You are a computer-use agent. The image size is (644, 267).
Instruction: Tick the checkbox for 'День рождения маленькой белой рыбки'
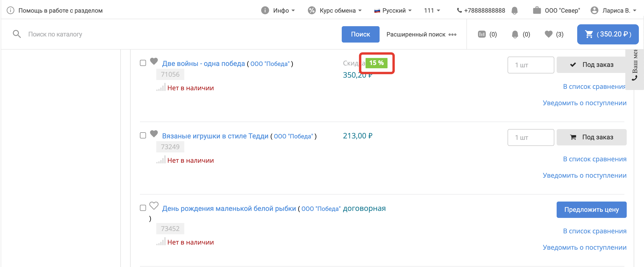143,208
